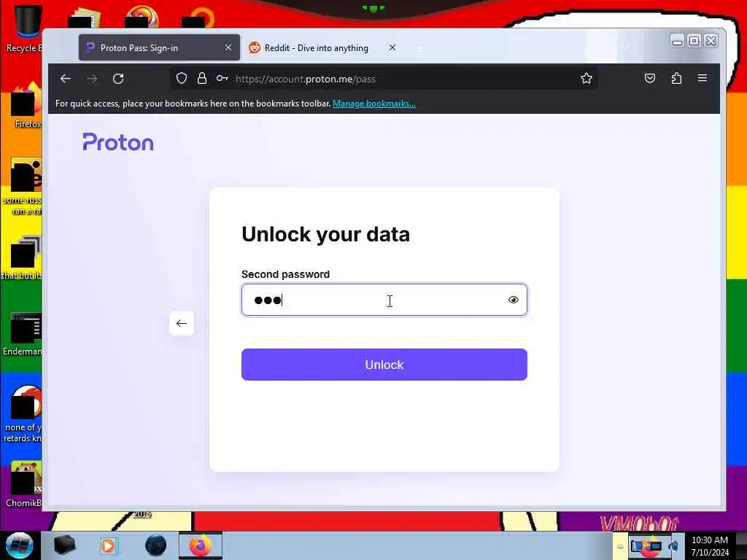The height and width of the screenshot is (560, 747).
Task: Focus the Second password input field
Action: click(384, 300)
